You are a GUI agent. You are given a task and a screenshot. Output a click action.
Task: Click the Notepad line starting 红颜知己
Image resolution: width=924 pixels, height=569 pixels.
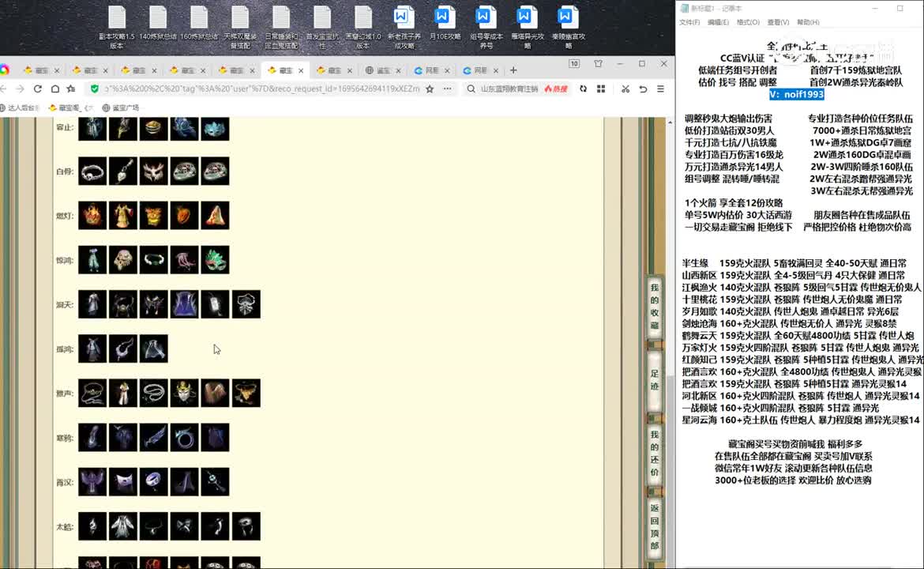click(802, 360)
